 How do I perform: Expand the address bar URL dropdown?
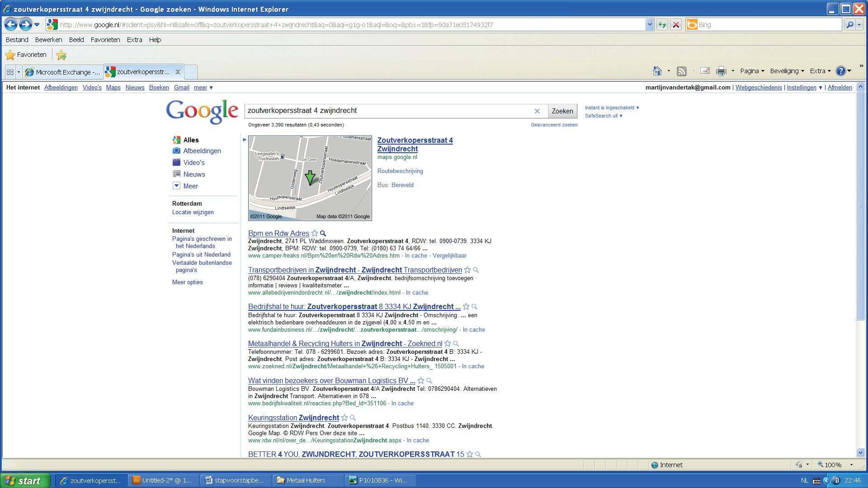650,25
